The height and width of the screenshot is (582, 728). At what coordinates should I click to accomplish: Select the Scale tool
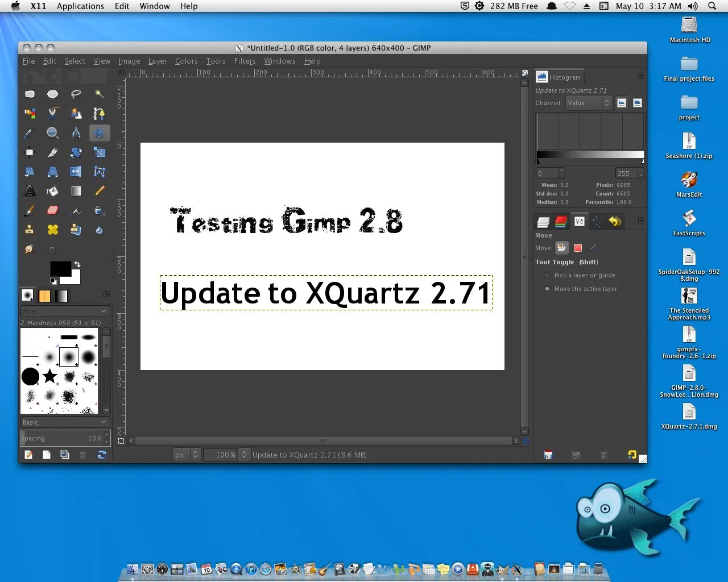tap(100, 152)
